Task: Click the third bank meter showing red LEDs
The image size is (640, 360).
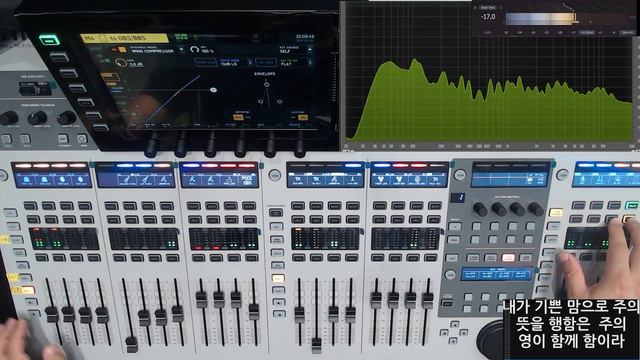Action: click(x=224, y=239)
